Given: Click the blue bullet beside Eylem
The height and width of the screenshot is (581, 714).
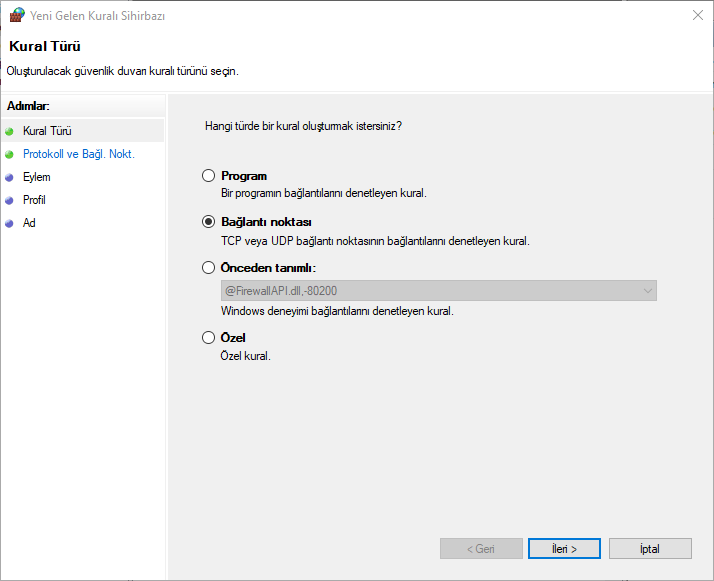Looking at the screenshot, I should (10, 177).
